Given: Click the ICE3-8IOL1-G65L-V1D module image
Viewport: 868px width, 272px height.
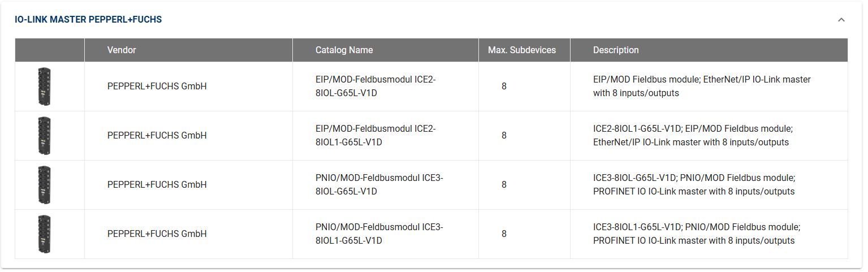Looking at the screenshot, I should pos(45,234).
